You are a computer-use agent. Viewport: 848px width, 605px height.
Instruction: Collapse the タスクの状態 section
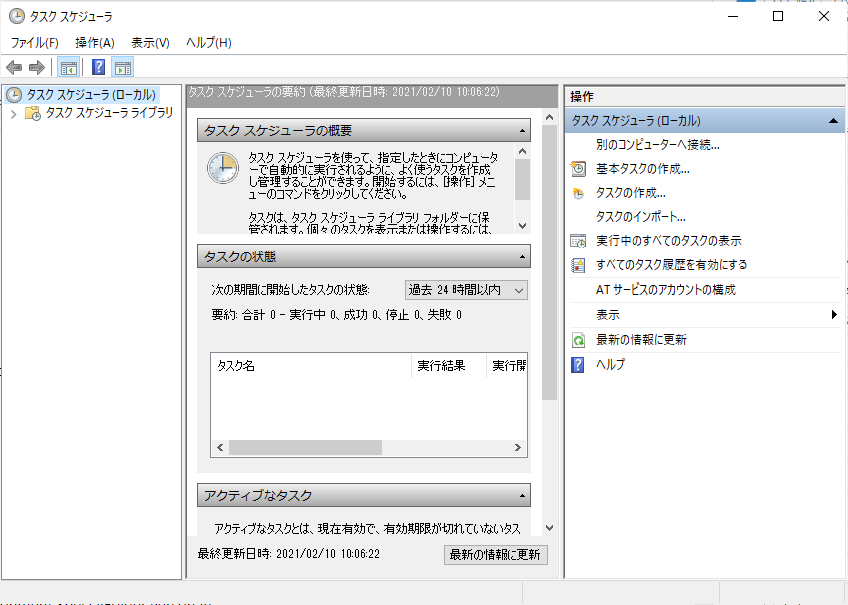pos(523,257)
